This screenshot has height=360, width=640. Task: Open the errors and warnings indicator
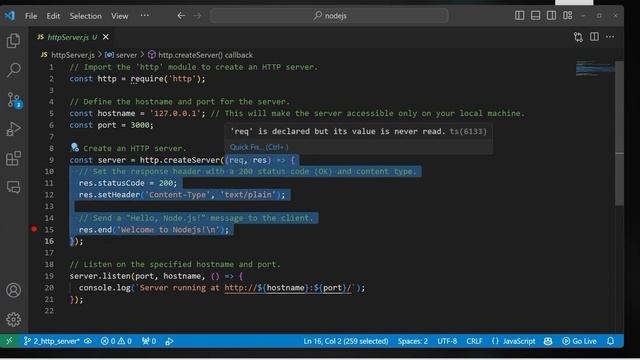click(x=116, y=341)
